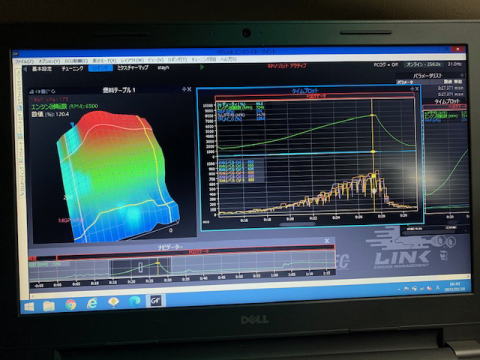The width and height of the screenshot is (480, 360).
Task: Open Internet Explorer from the taskbar
Action: coord(92,304)
